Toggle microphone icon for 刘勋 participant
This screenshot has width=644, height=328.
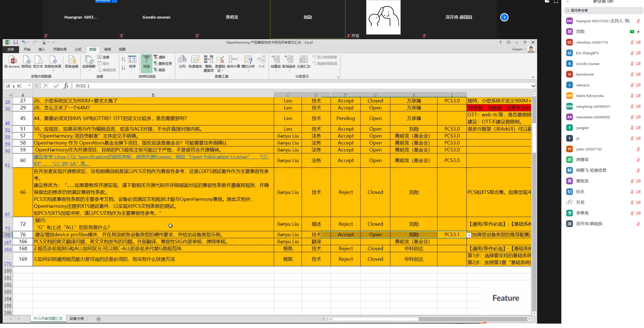[638, 31]
